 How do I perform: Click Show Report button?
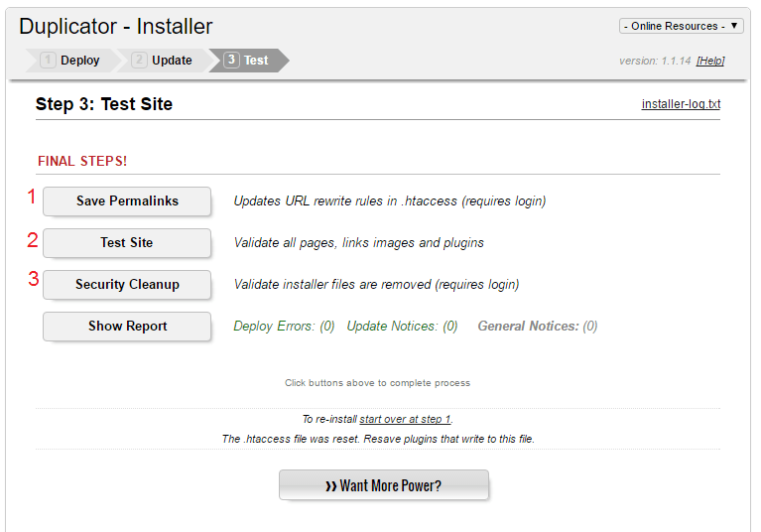point(127,327)
